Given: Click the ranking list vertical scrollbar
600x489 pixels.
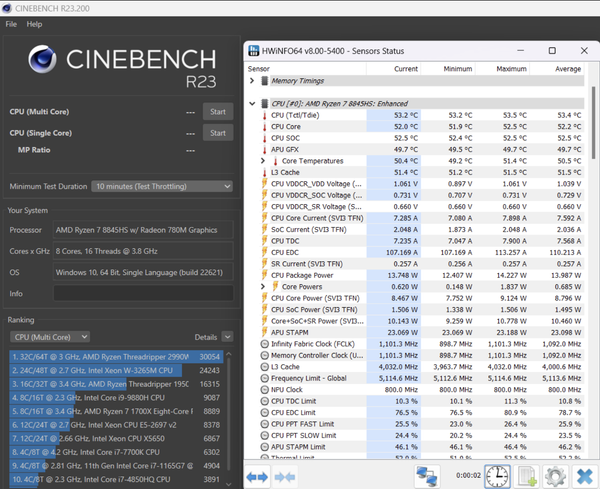Looking at the screenshot, I should coord(229,413).
